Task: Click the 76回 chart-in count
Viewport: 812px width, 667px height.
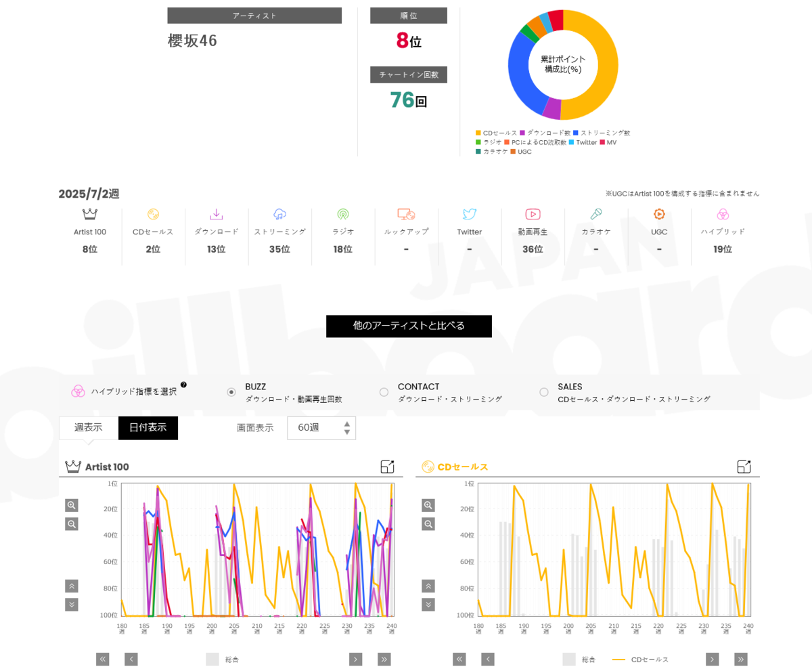Action: 409,100
